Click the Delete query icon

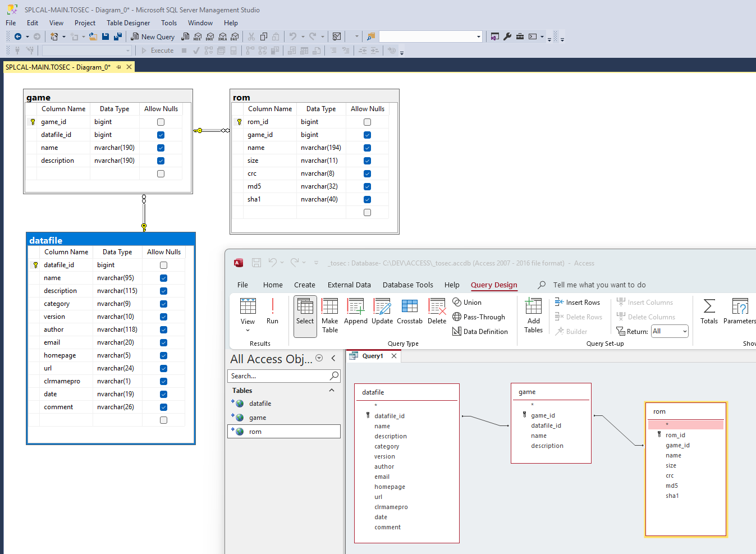pyautogui.click(x=437, y=312)
